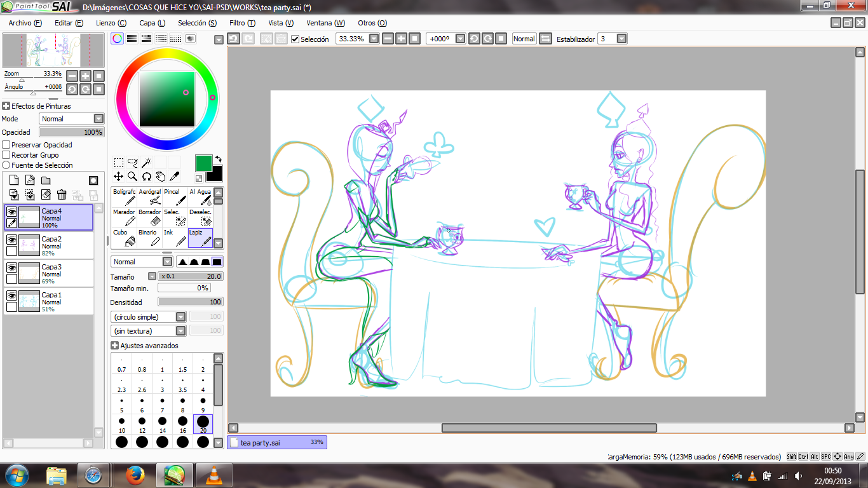This screenshot has height=488, width=868.
Task: Open the Ventana menu
Action: pyautogui.click(x=326, y=23)
